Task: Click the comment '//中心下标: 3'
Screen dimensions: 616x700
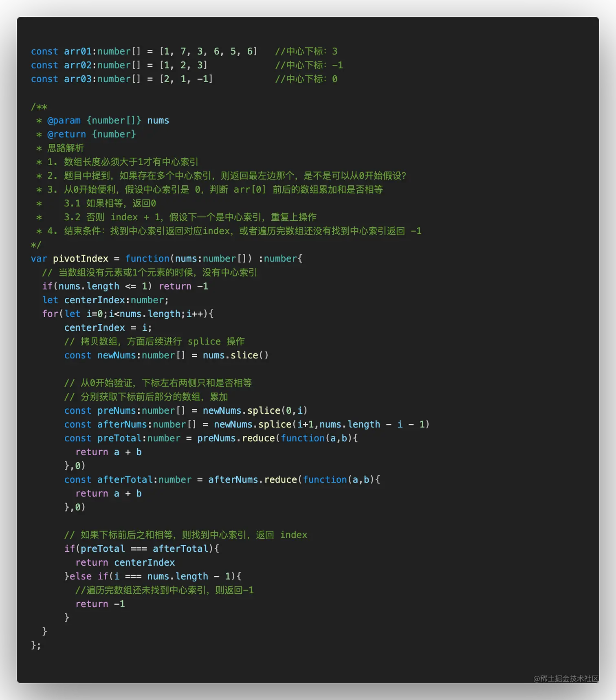Action: (x=306, y=51)
